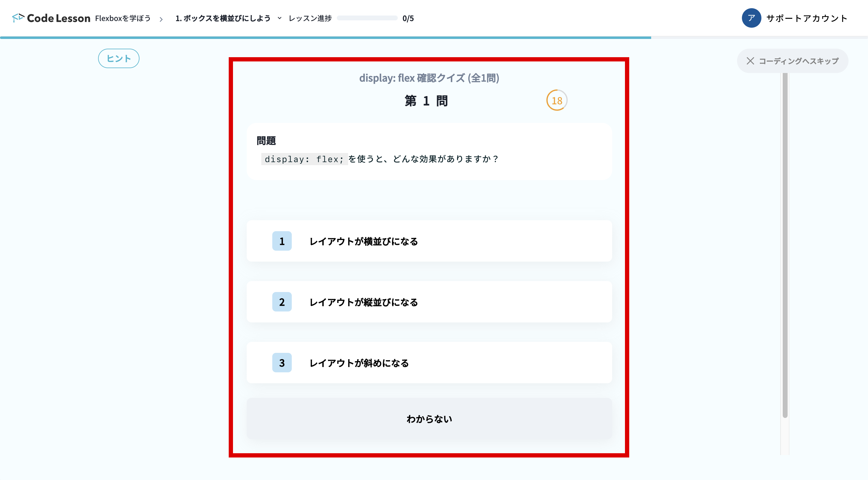Click the Code Lesson logo icon

point(19,18)
